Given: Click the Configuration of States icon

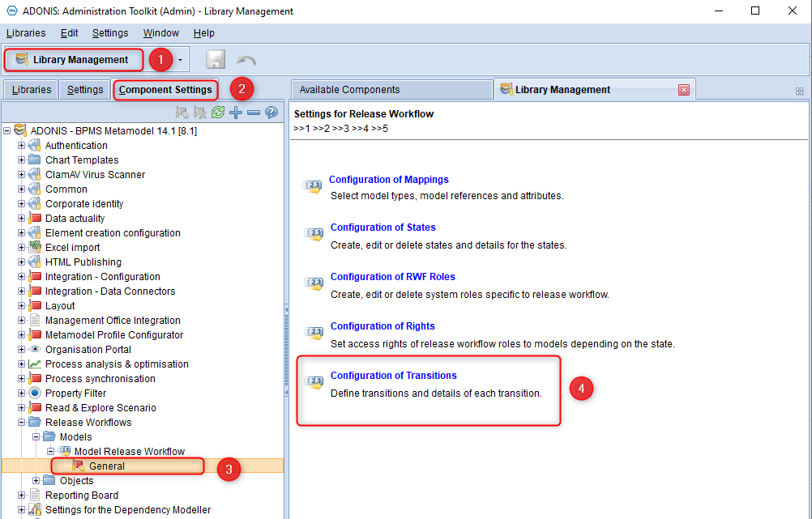Looking at the screenshot, I should tap(314, 235).
